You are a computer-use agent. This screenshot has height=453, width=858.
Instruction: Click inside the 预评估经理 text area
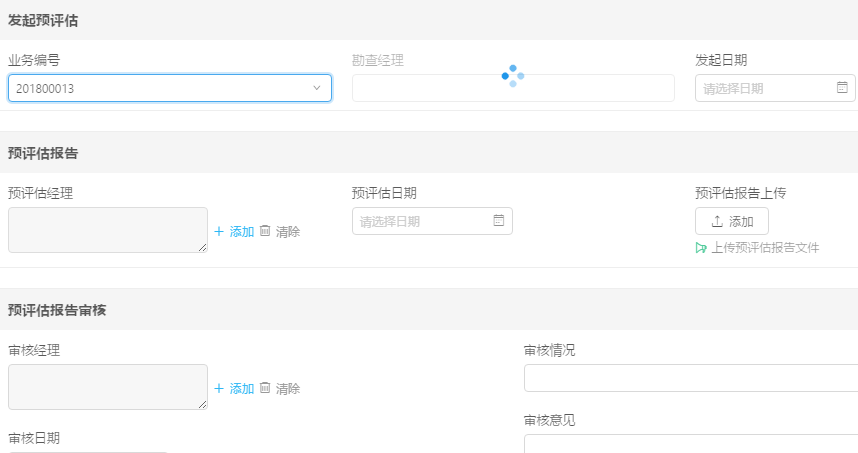(108, 230)
